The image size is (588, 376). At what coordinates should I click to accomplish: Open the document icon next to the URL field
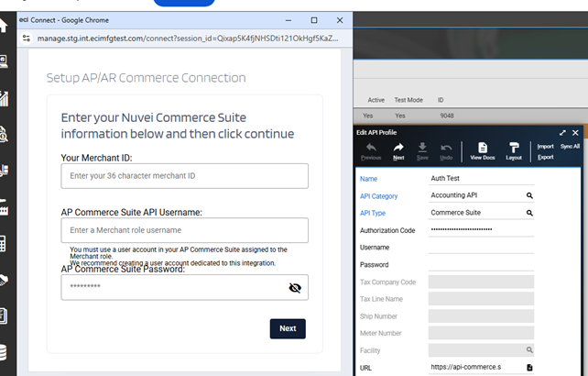coord(529,368)
